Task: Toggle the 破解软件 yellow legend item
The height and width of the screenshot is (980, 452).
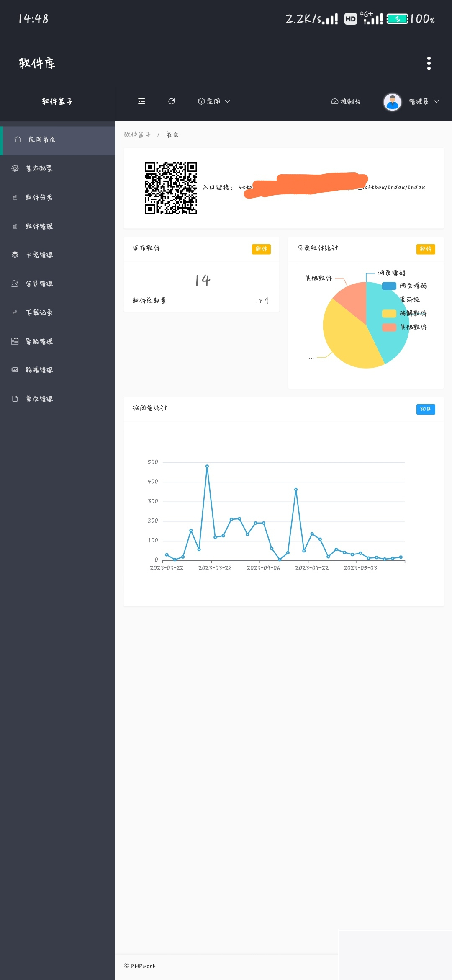Action: (404, 314)
